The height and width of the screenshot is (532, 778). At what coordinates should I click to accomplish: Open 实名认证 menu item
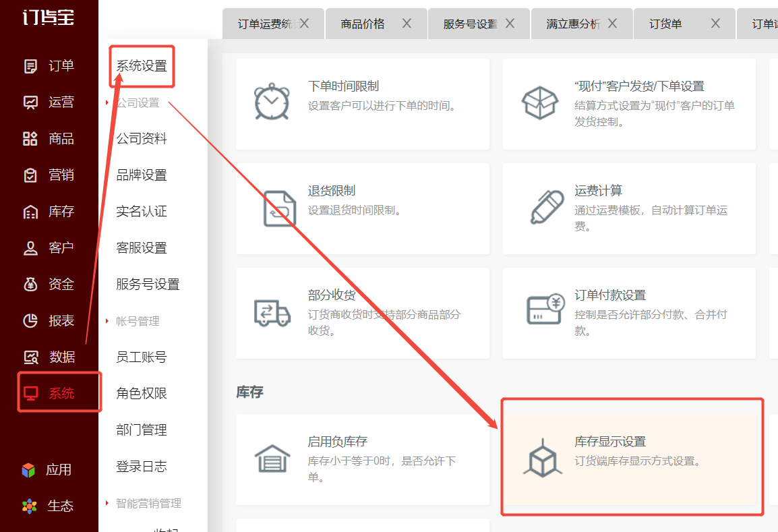142,212
